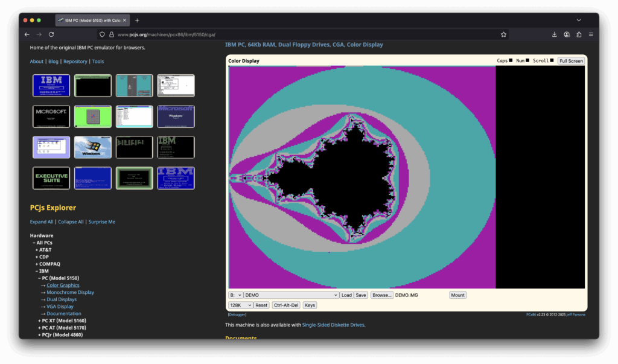The image size is (618, 364).
Task: Toggle the Num lock indicator
Action: pos(527,60)
